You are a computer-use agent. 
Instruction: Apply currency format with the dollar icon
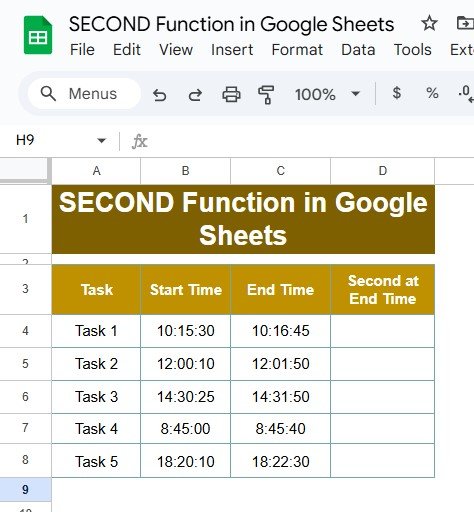pos(396,93)
